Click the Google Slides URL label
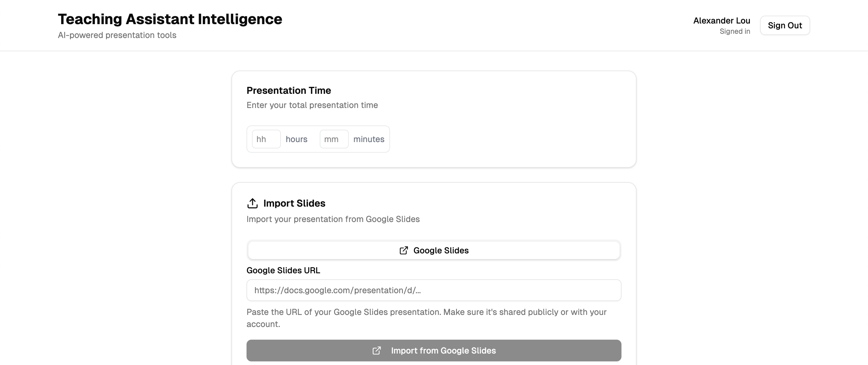 point(283,270)
